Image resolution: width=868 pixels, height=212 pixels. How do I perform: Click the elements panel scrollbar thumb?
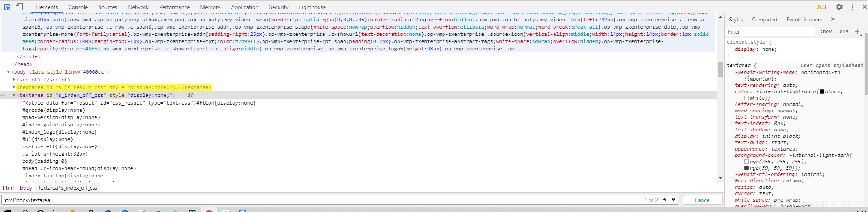pyautogui.click(x=720, y=70)
